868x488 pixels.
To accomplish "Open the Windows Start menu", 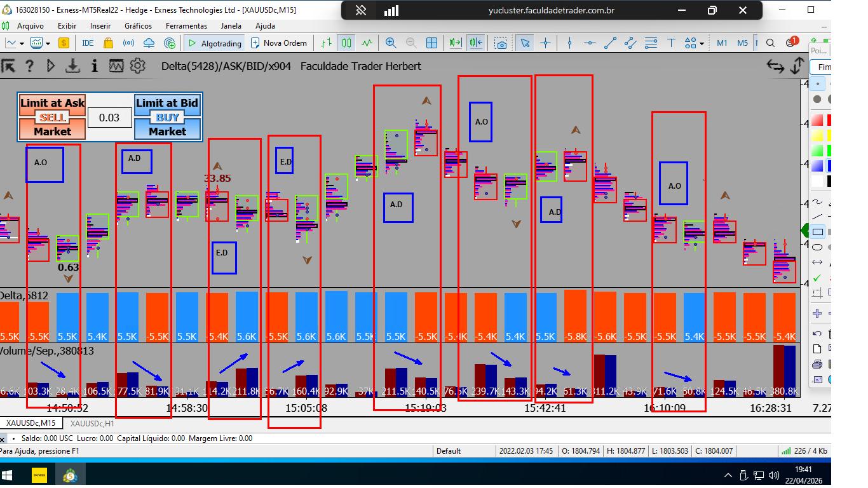I will pyautogui.click(x=8, y=475).
